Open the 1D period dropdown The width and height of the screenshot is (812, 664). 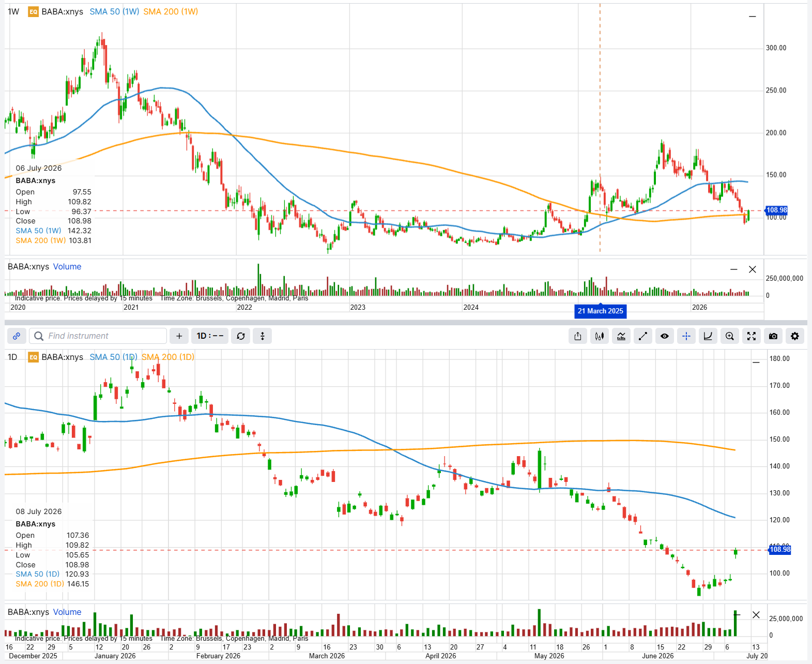[210, 336]
